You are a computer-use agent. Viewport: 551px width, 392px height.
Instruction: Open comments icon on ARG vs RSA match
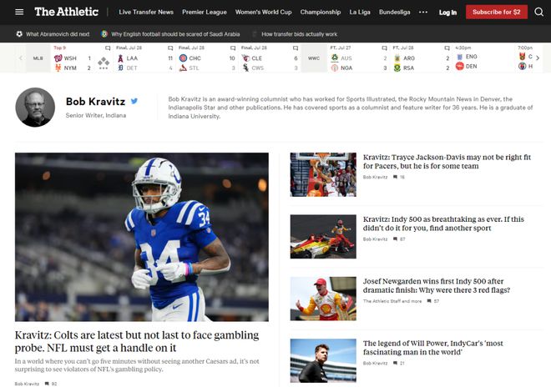(x=447, y=48)
